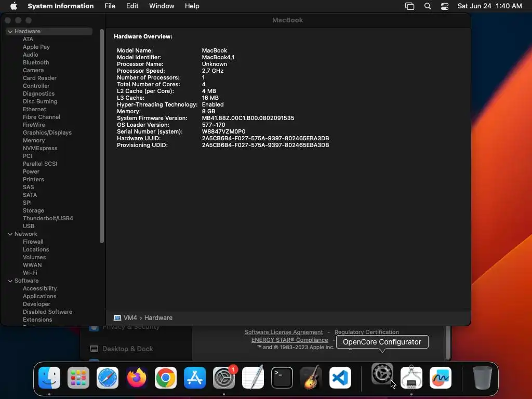Select SATA in the sidebar
The width and height of the screenshot is (532, 399).
coord(30,195)
